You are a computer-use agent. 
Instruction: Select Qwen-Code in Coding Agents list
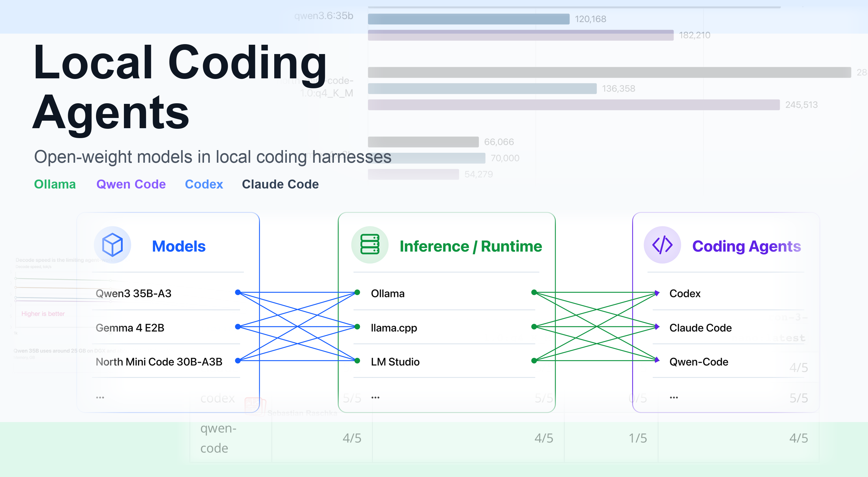pyautogui.click(x=698, y=362)
